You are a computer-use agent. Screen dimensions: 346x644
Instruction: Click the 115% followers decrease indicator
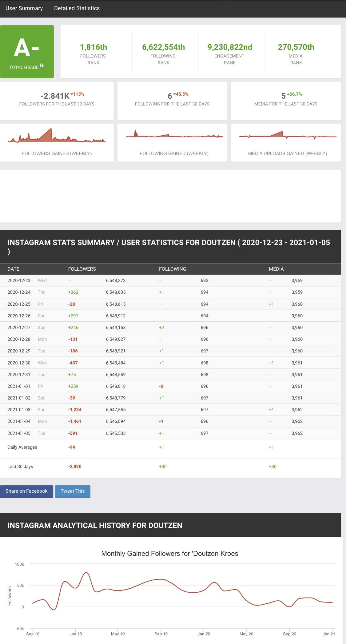tap(78, 94)
